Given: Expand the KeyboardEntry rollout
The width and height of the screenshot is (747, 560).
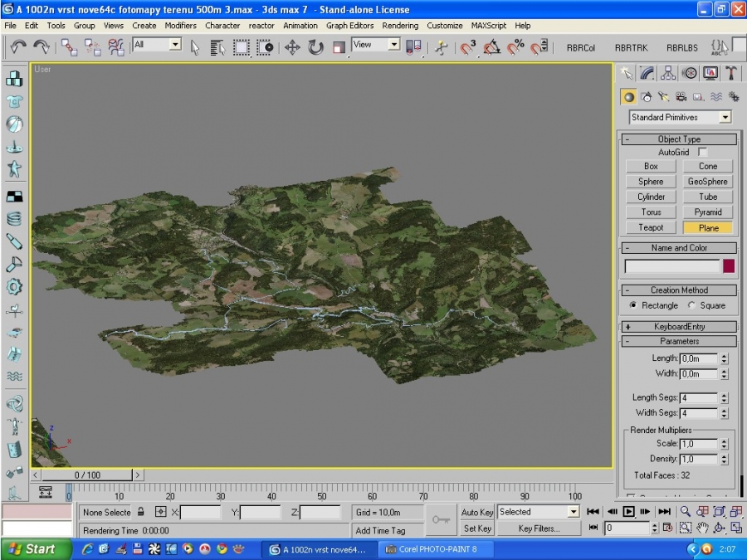Looking at the screenshot, I should coord(679,327).
